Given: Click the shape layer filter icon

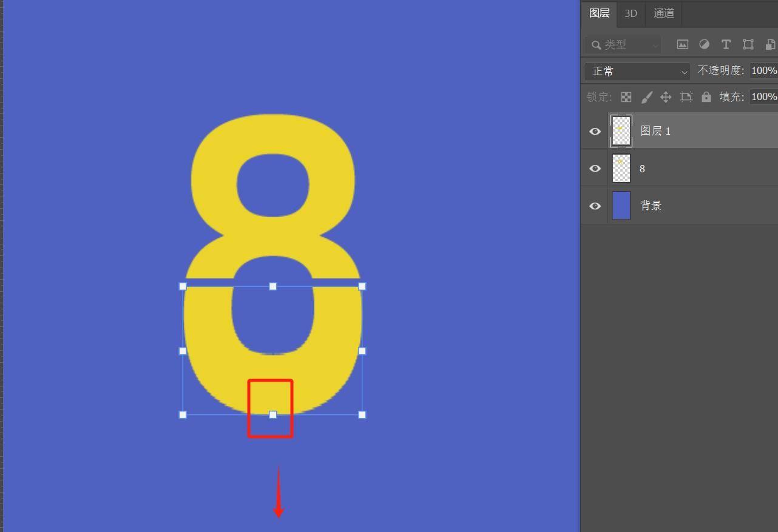Looking at the screenshot, I should pyautogui.click(x=748, y=44).
